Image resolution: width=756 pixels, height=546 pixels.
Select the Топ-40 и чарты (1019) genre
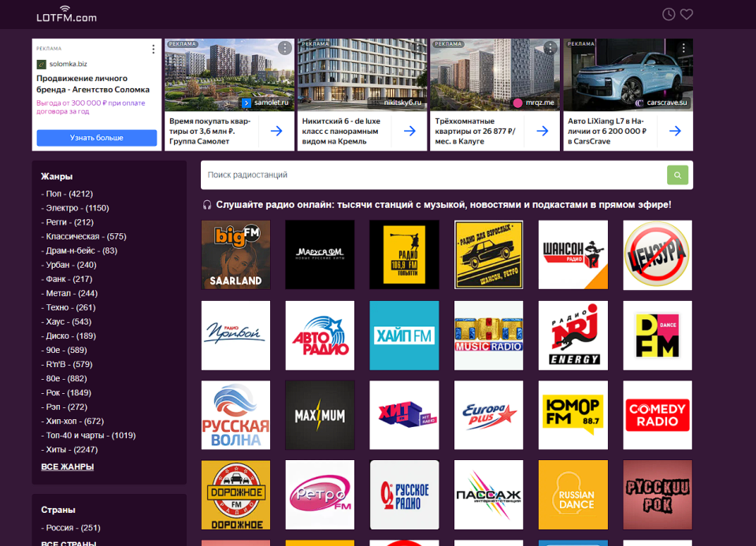89,435
